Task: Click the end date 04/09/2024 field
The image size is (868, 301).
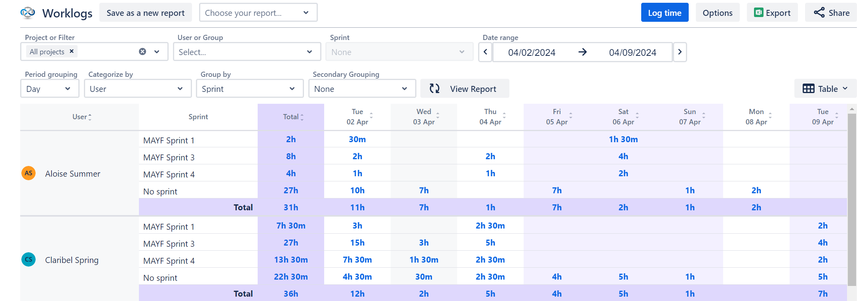Action: (632, 52)
